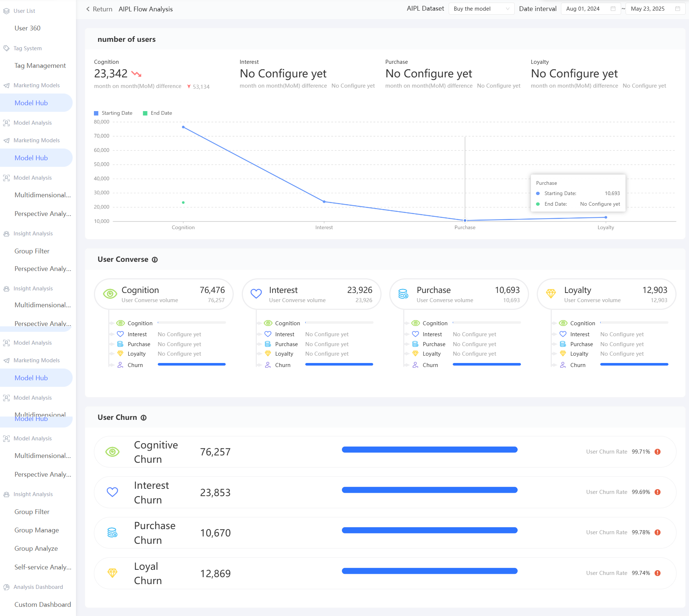Viewport: 689px width, 616px height.
Task: Click the Interest Churn progress bar
Action: pos(429,490)
